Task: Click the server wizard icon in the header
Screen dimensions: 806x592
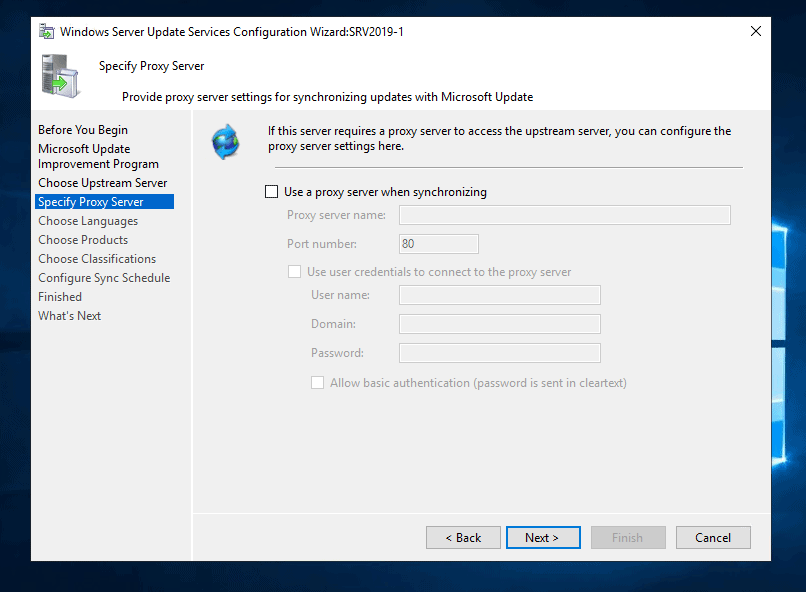Action: click(x=58, y=78)
